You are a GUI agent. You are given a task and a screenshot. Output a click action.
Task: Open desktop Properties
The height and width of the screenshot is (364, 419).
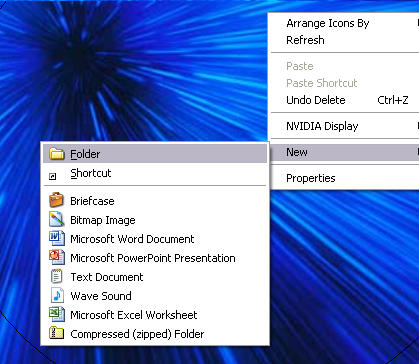pyautogui.click(x=345, y=178)
